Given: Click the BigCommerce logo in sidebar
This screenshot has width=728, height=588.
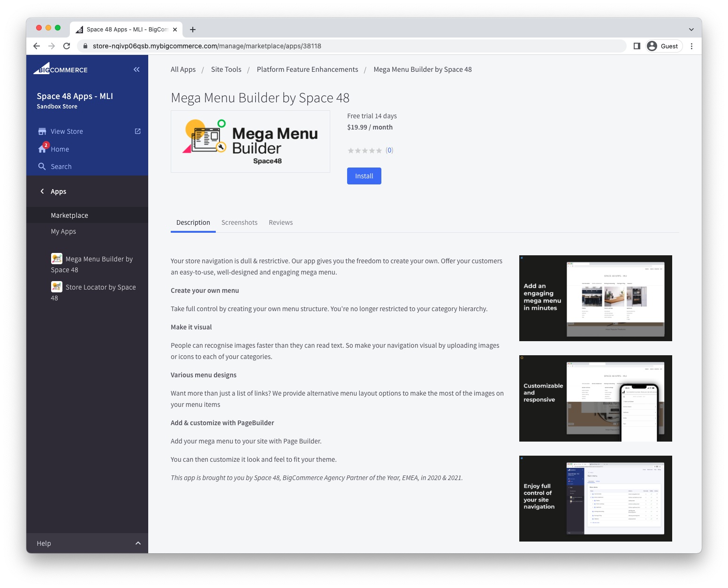Looking at the screenshot, I should (x=61, y=69).
